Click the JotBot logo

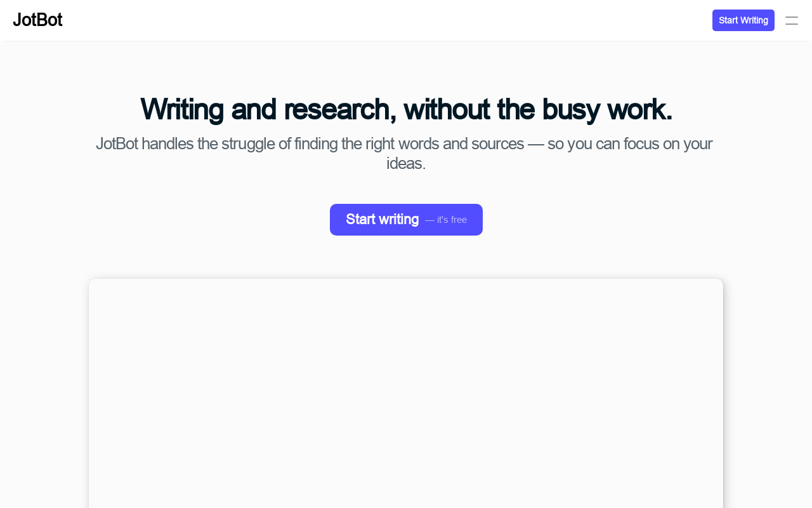(x=37, y=20)
